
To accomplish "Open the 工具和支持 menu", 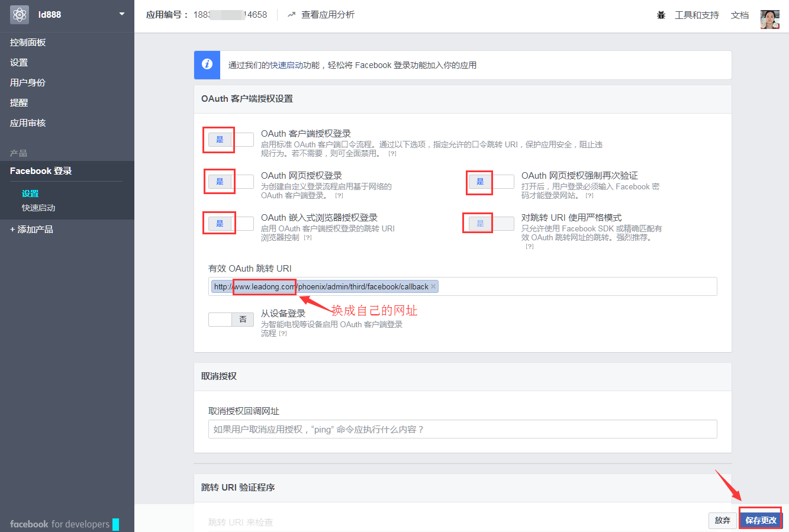I will (x=697, y=15).
